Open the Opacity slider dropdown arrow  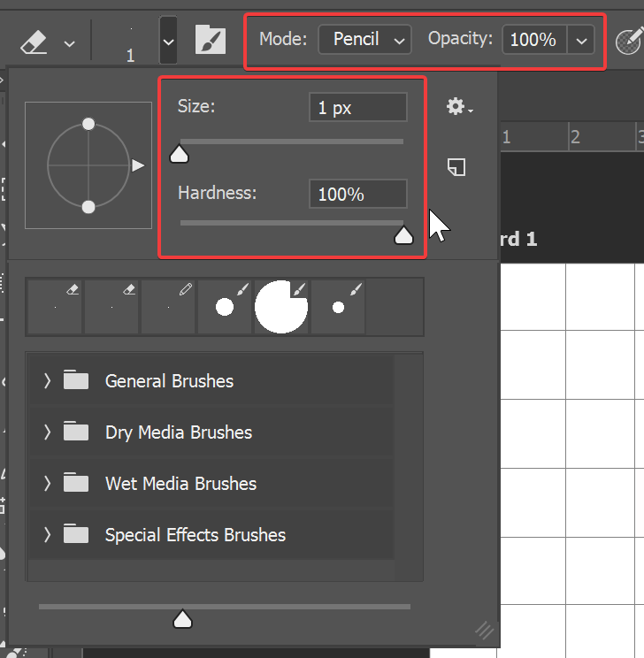click(x=581, y=41)
